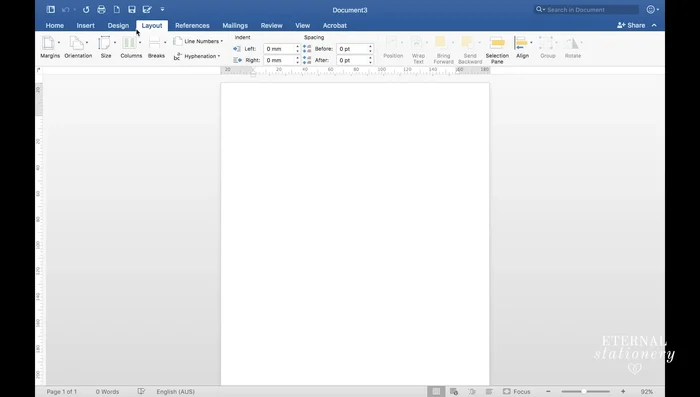Click the Page 1 of 1 status indicator
Screen dimensions: 700x397
pos(62,392)
